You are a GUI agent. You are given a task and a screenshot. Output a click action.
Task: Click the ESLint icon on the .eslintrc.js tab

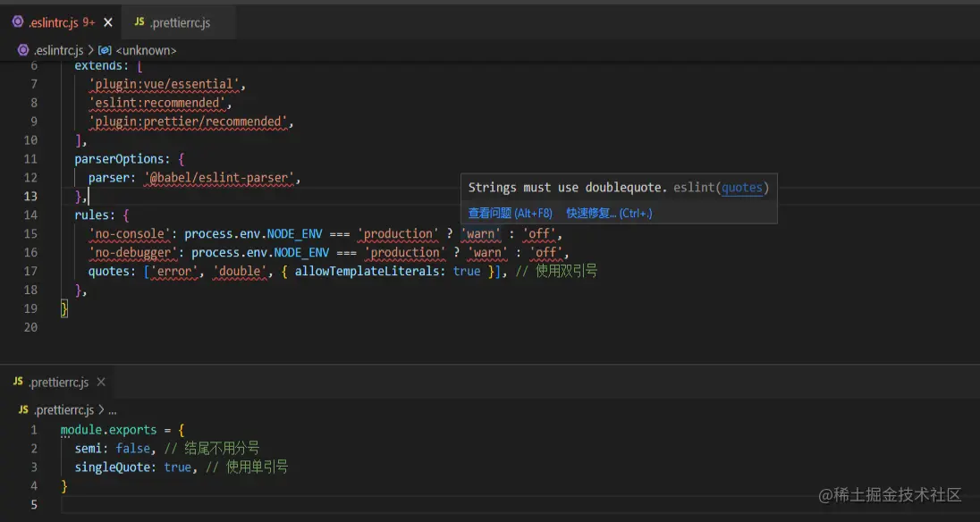tap(18, 22)
